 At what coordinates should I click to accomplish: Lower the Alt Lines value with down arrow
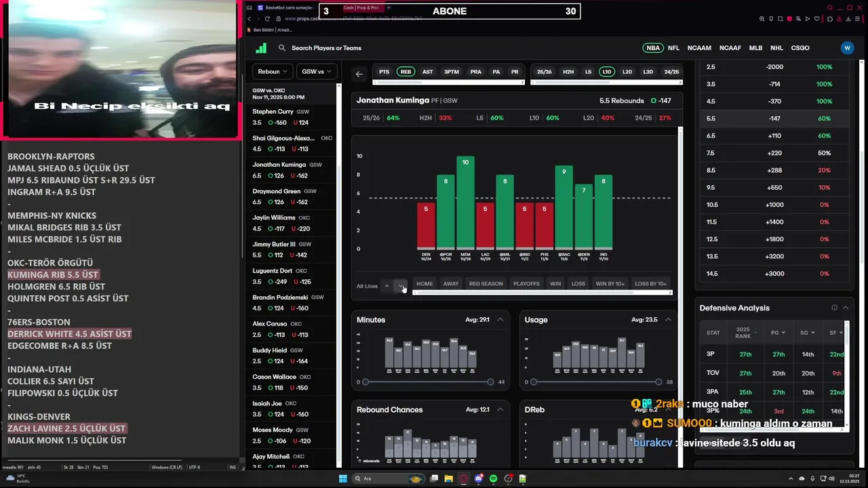click(401, 286)
